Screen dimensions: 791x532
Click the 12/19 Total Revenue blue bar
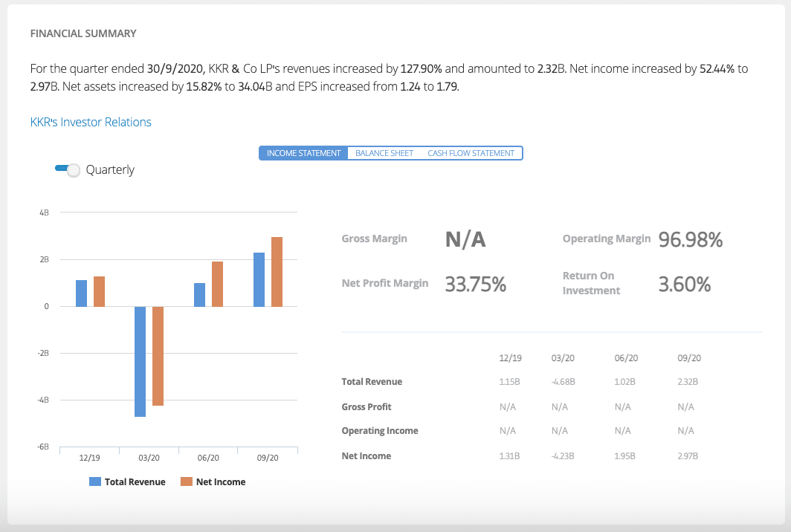81,293
